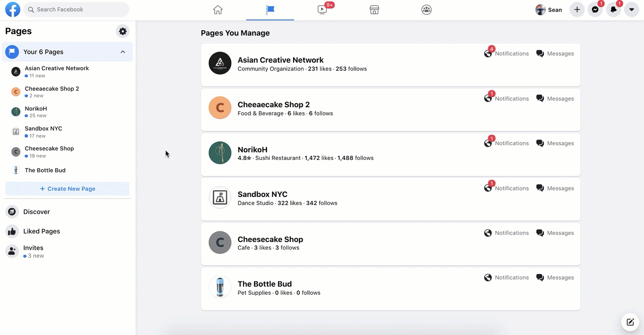Collapse the Your 6 Pages section
Viewport: 644px width, 335px height.
pos(123,52)
